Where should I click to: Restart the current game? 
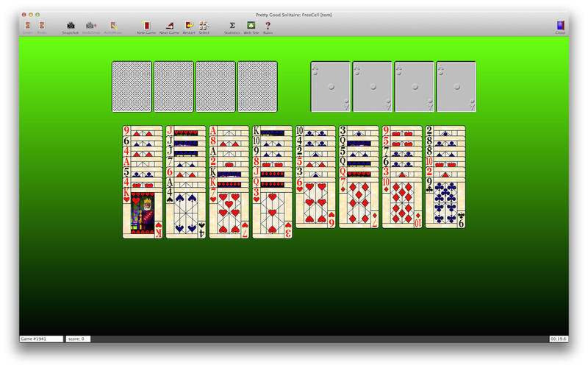(x=189, y=27)
